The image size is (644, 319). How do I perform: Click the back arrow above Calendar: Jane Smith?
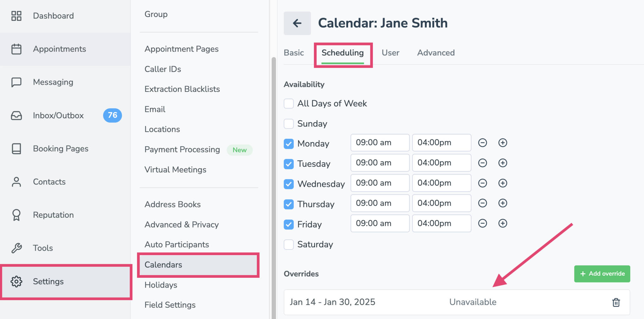[x=297, y=23]
